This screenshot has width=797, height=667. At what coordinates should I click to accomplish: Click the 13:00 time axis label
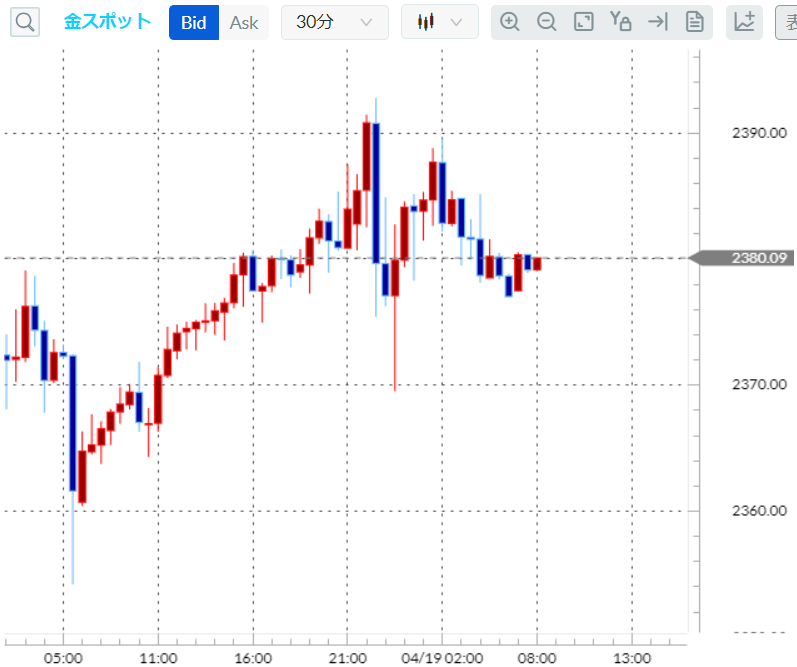coord(632,658)
